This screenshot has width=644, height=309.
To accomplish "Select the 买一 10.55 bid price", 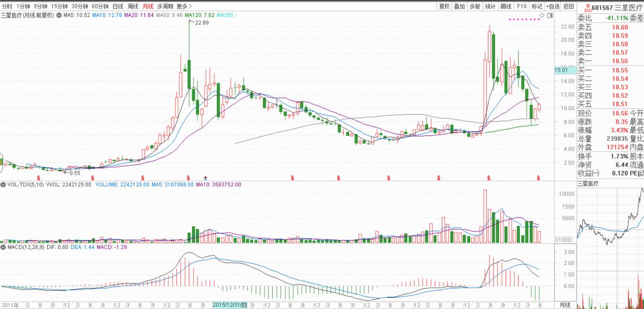I will point(610,70).
